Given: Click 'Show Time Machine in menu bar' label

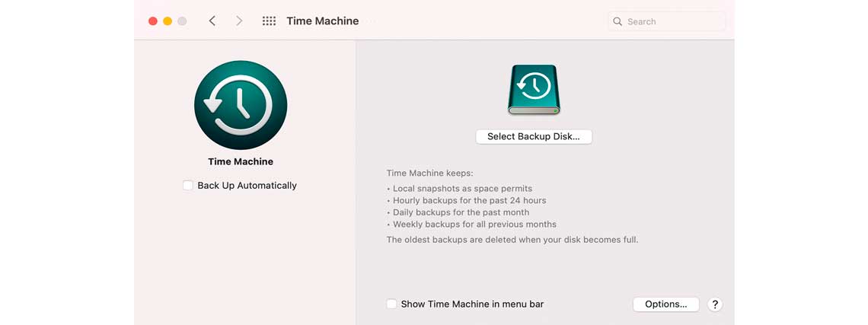Looking at the screenshot, I should (472, 304).
